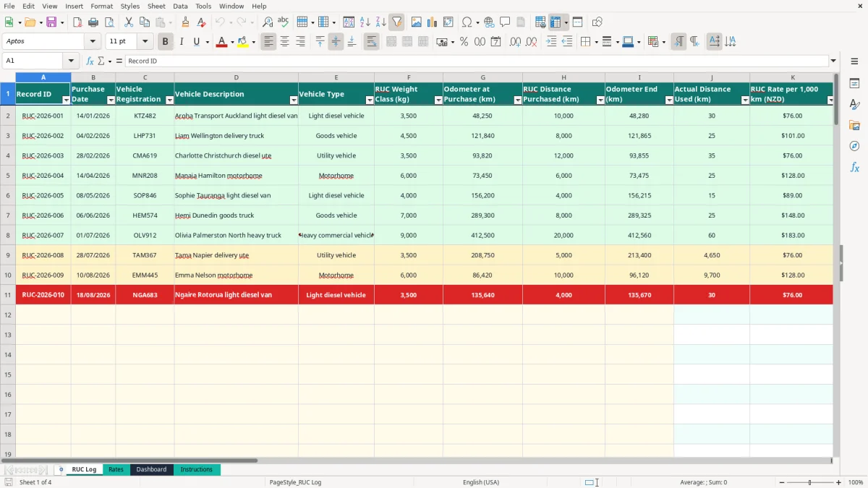Expand the Name Box dropdown
This screenshot has width=868, height=488.
coord(71,61)
